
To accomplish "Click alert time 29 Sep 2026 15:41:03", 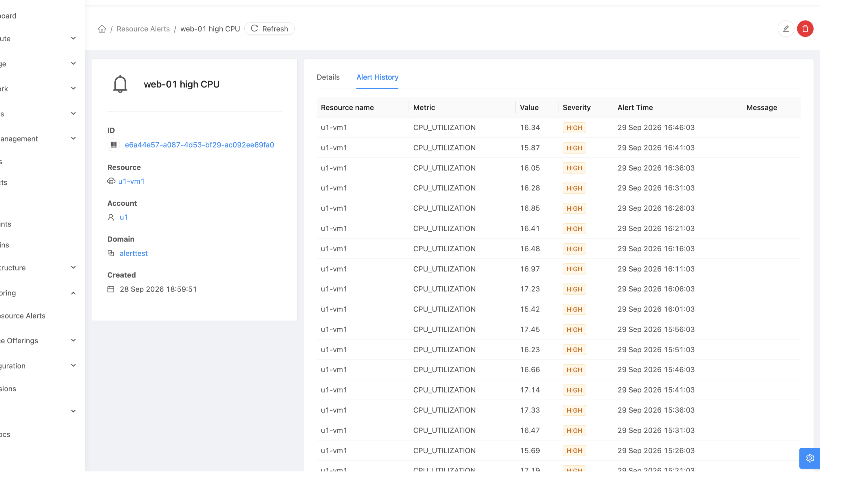I will 656,390.
